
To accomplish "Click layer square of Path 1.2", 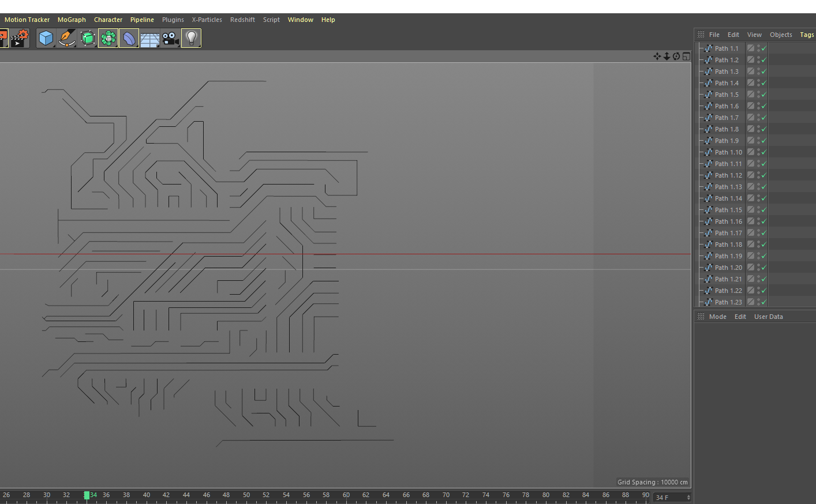I will coord(751,59).
